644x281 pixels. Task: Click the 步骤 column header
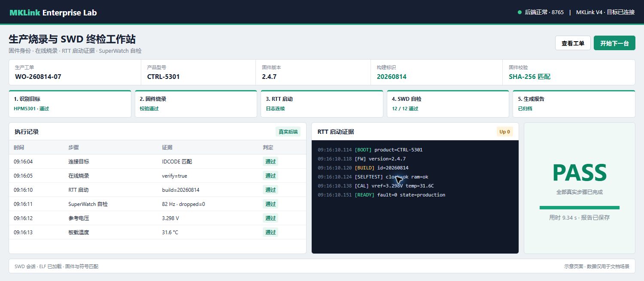74,148
